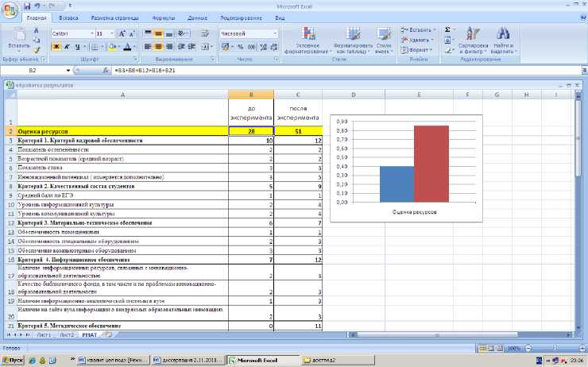The image size is (588, 367).
Task: Open the number format (Числовой) dropdown
Action: pyautogui.click(x=275, y=34)
